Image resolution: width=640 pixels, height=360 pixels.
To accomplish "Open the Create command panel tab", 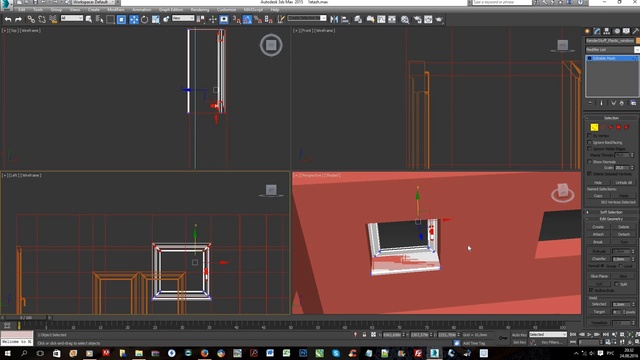I will coord(587,31).
